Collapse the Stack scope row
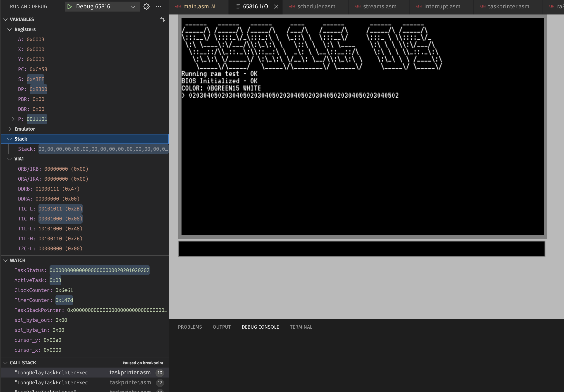Image resolution: width=564 pixels, height=392 pixels. click(x=10, y=139)
